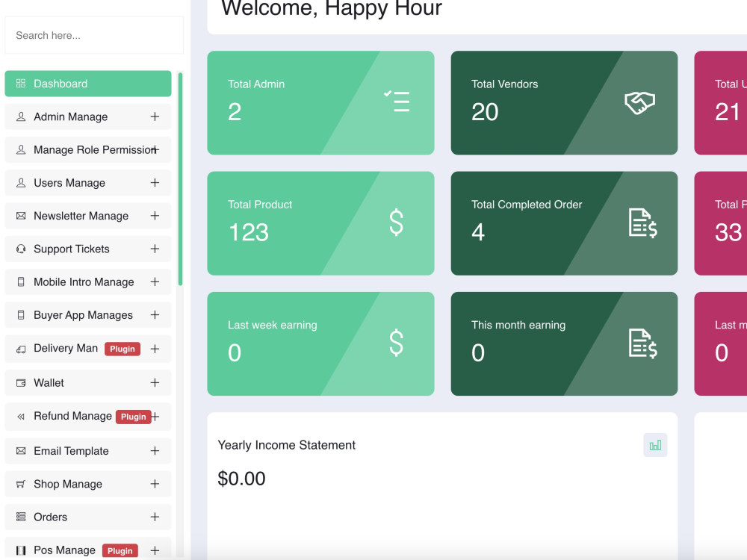Expand Newsletter Manage submenu
The height and width of the screenshot is (560, 747).
(x=155, y=216)
